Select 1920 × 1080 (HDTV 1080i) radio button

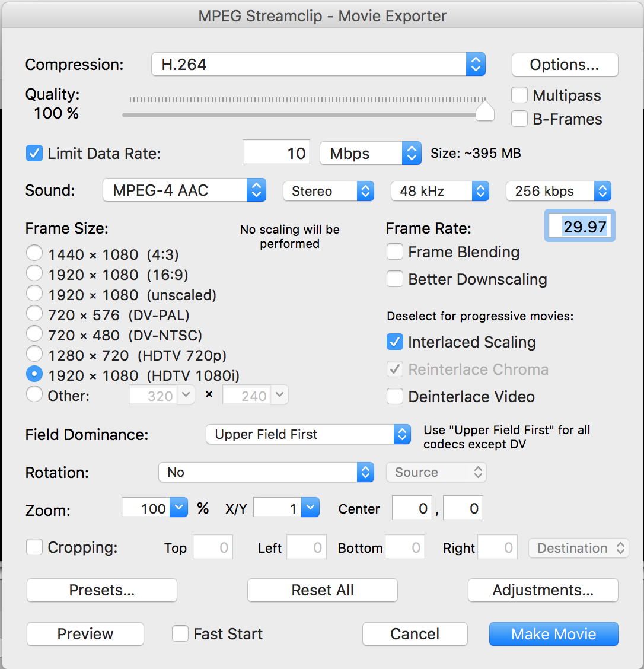click(x=34, y=374)
